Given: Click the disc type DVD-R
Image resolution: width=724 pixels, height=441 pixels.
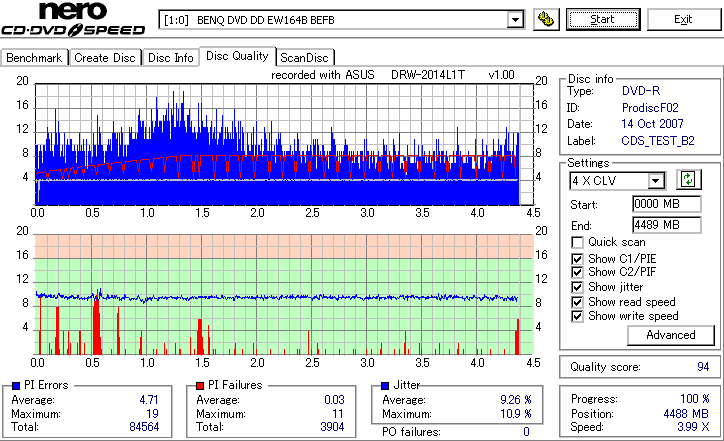Looking at the screenshot, I should 641,91.
